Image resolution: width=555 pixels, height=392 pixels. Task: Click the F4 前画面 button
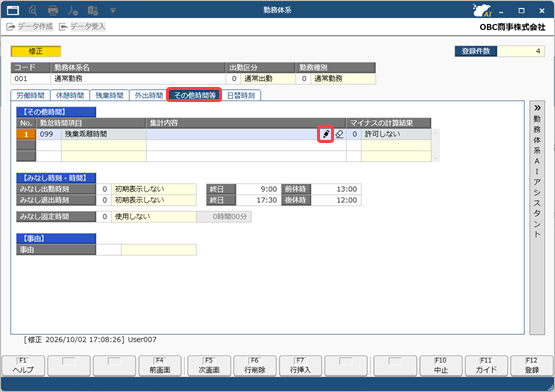160,365
